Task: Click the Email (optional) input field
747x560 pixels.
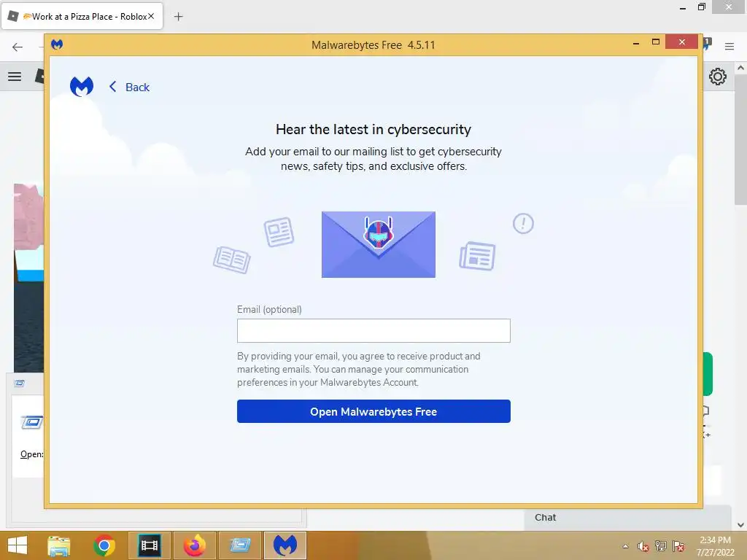Action: pyautogui.click(x=373, y=330)
